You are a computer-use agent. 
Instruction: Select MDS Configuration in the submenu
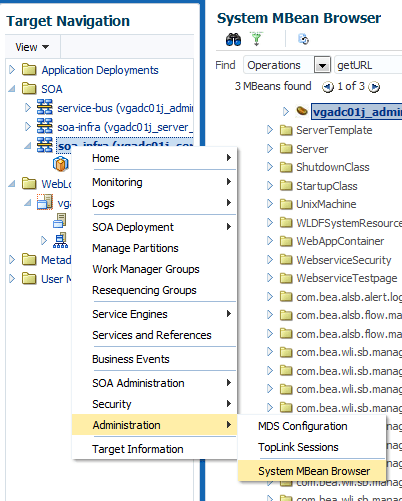tap(312, 426)
